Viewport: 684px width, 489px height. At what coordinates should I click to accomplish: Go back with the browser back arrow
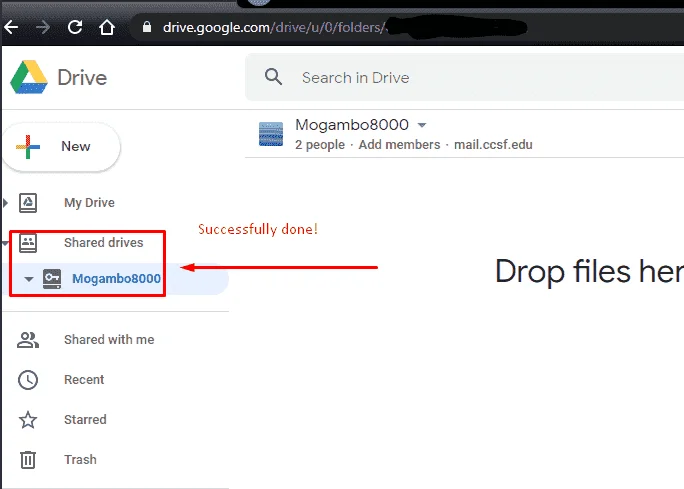tap(11, 27)
